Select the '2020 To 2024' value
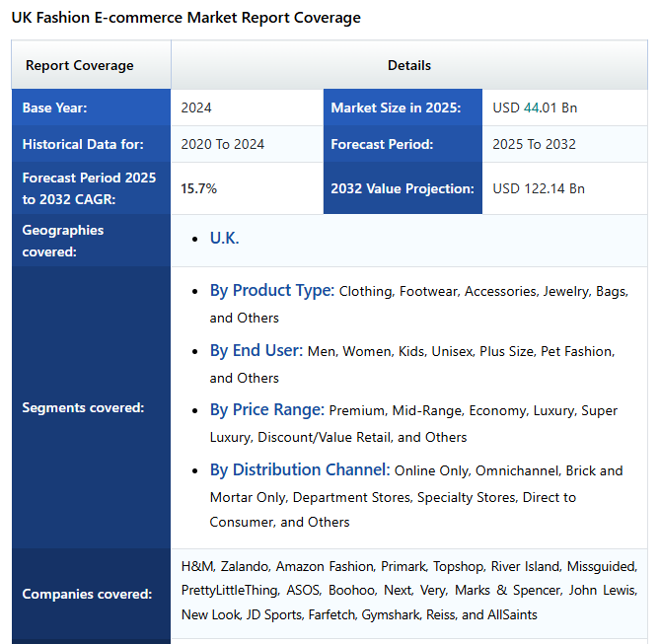The width and height of the screenshot is (660, 644). (x=223, y=144)
